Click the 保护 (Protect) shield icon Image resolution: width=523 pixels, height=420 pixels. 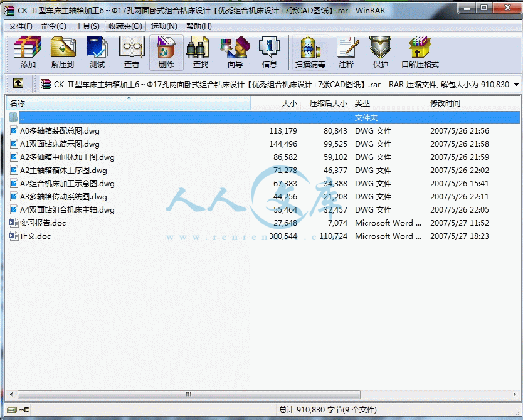380,47
